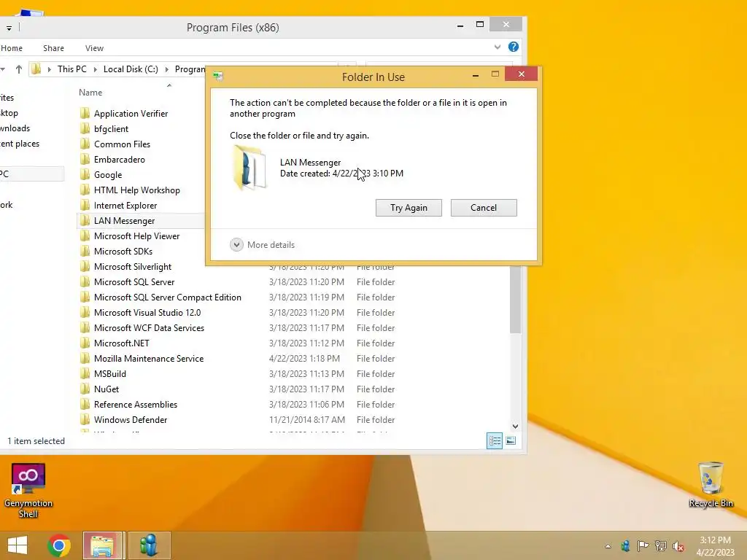Select the bfgclient folder icon
Screen dimensions: 747x560
[85, 128]
